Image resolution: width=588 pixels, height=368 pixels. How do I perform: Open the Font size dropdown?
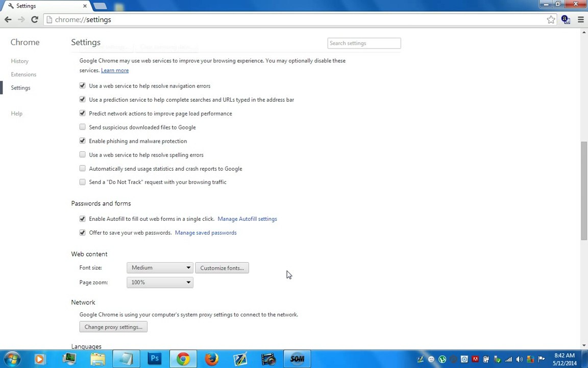tap(160, 268)
